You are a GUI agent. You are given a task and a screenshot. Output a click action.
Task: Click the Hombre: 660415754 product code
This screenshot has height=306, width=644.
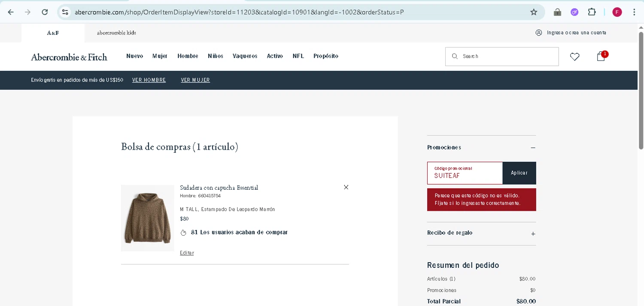coord(200,196)
